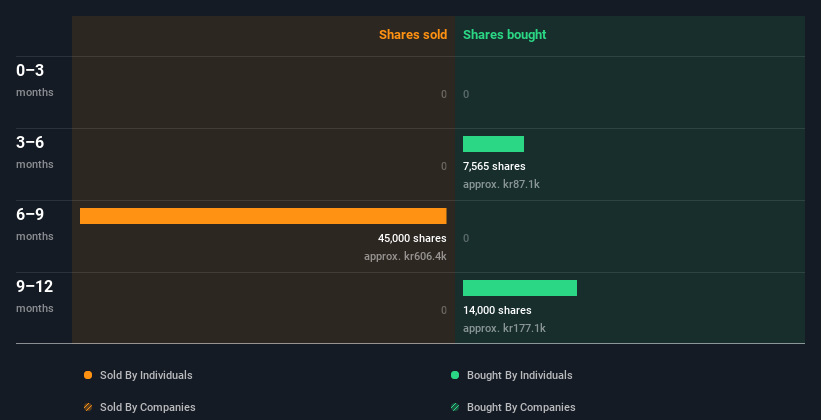Click the approx. kr87.1k amount
The height and width of the screenshot is (420, 821).
click(501, 184)
